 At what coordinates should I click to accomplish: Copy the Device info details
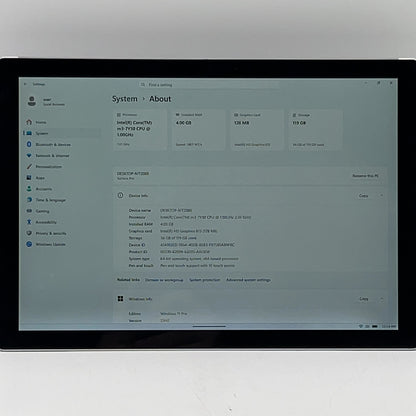point(363,196)
